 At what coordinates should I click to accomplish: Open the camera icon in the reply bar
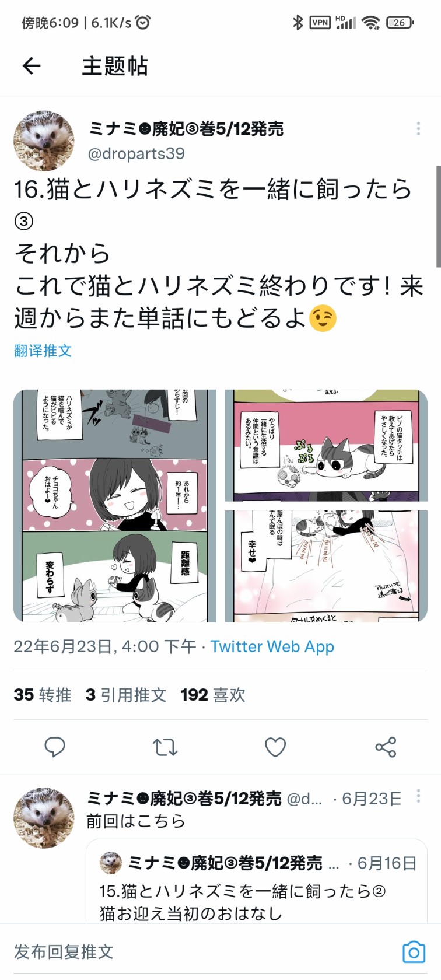[x=414, y=952]
